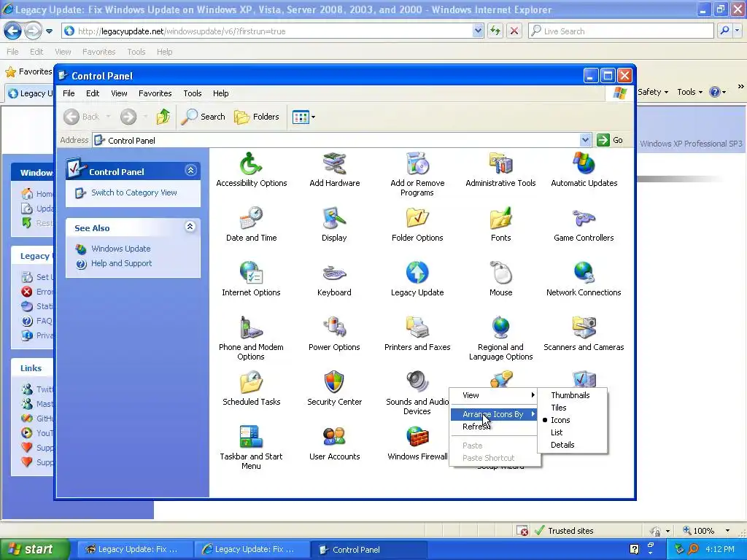This screenshot has height=560, width=747.
Task: Open Regional and Language Options
Action: pyautogui.click(x=500, y=338)
